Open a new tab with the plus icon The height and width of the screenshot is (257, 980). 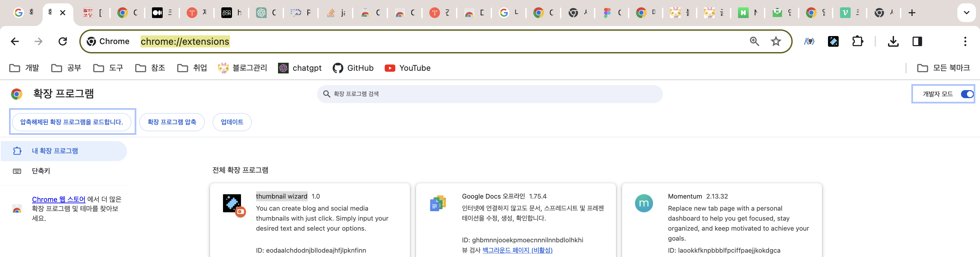click(x=912, y=13)
